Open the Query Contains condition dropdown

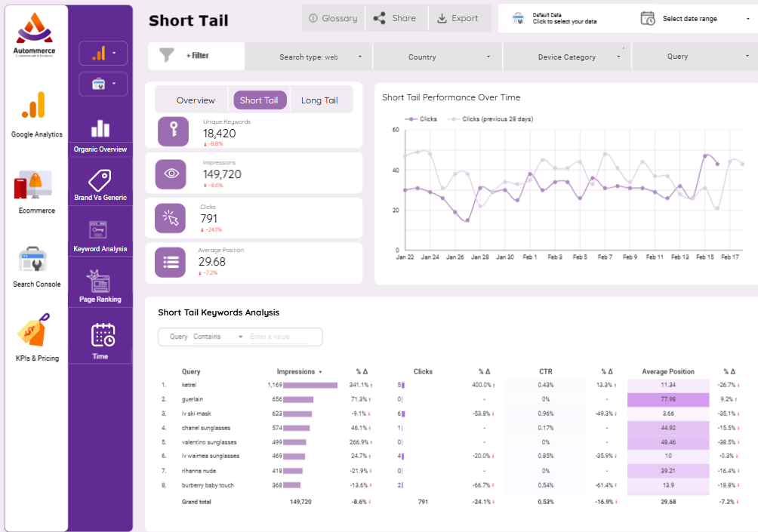coord(218,337)
